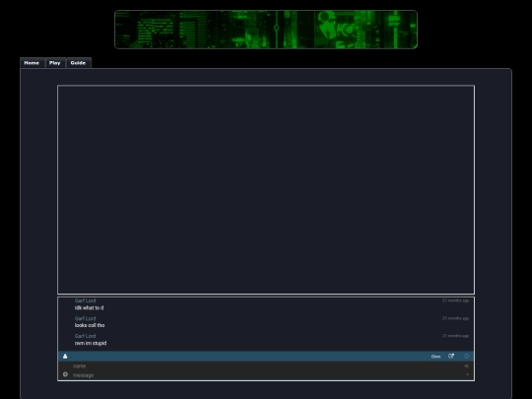Click the small text label in chat toolbar

(435, 357)
